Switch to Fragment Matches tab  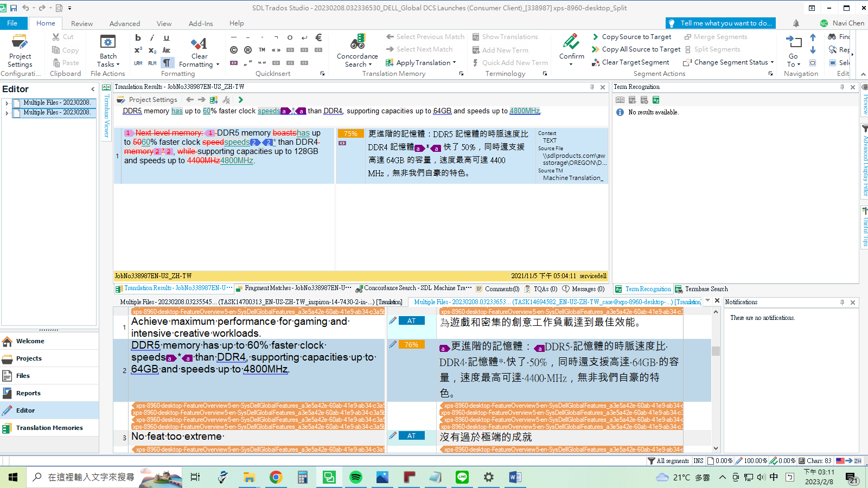click(x=293, y=288)
